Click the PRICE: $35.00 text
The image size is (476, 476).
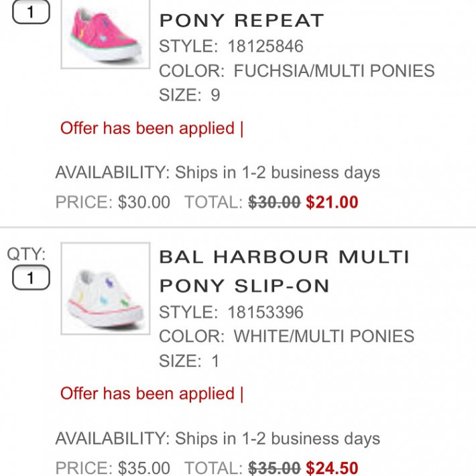[x=113, y=467]
